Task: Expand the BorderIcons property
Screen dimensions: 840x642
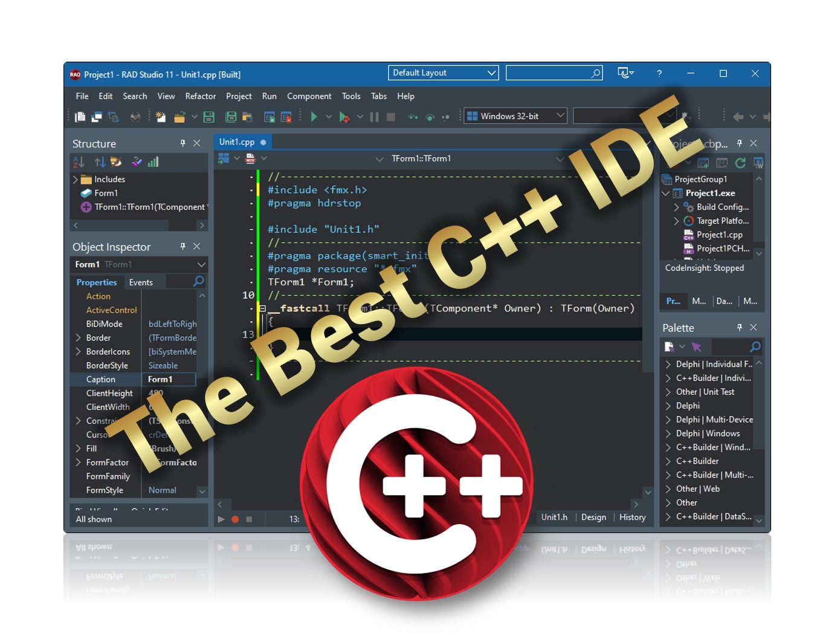Action: (78, 352)
